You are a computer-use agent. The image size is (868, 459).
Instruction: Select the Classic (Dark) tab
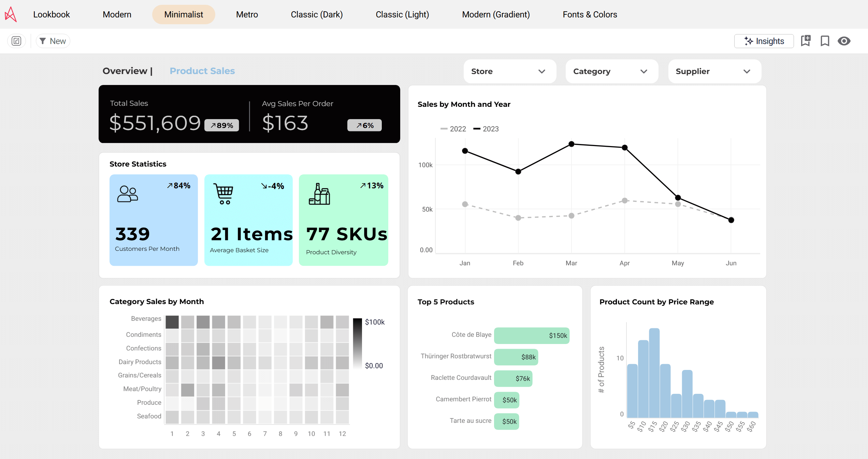pos(316,14)
